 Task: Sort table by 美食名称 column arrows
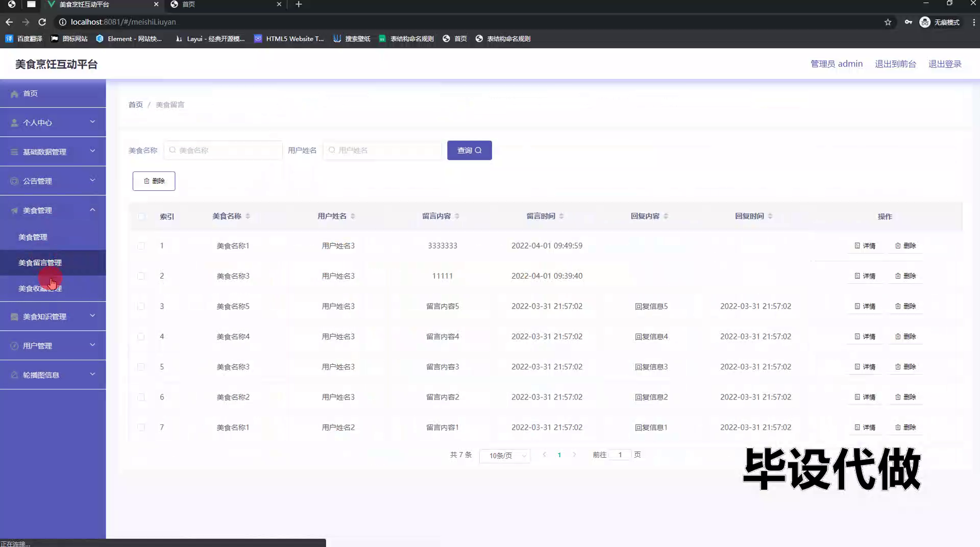pyautogui.click(x=248, y=216)
